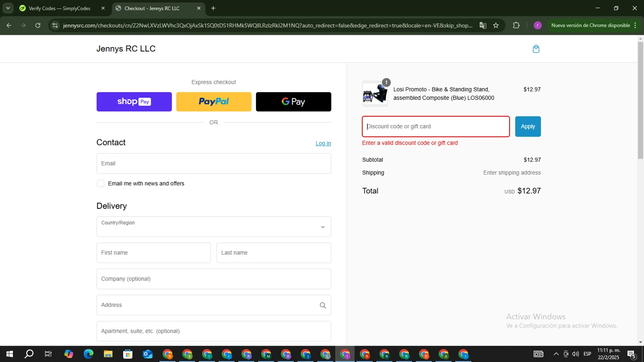Image resolution: width=644 pixels, height=362 pixels.
Task: Click the 'Enter shipping address' text
Action: (512, 173)
